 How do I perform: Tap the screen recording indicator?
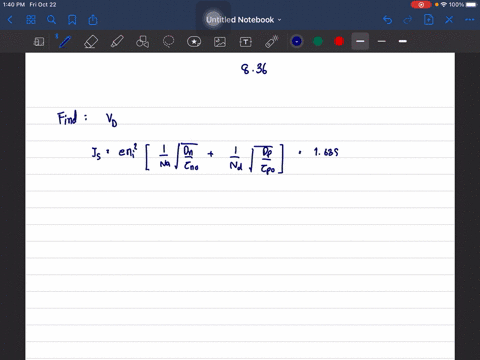click(421, 5)
